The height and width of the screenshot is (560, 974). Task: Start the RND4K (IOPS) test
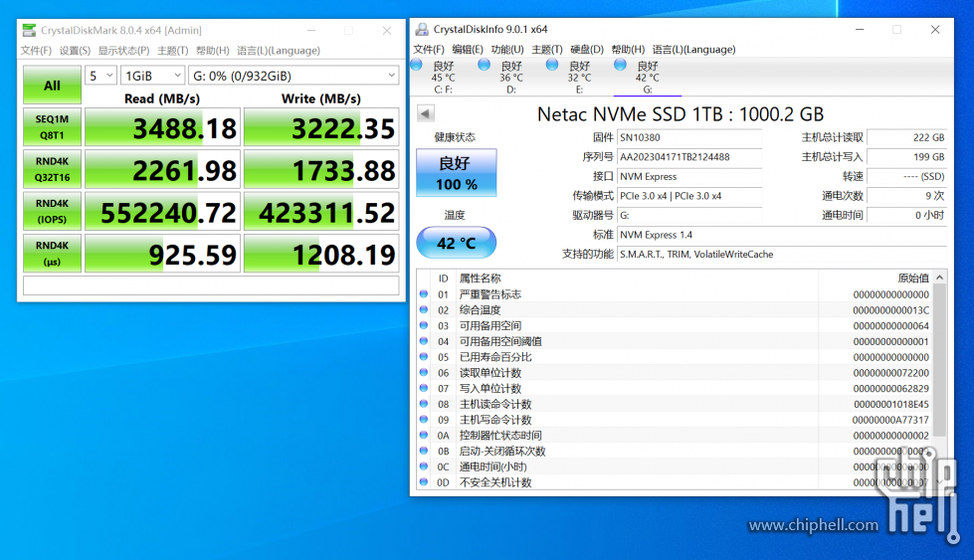(x=52, y=211)
